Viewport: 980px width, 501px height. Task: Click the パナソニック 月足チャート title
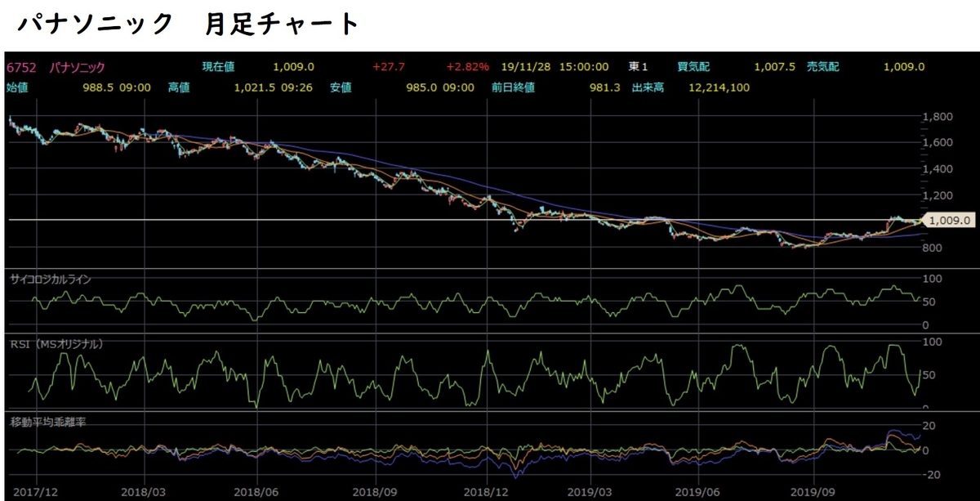pos(189,25)
